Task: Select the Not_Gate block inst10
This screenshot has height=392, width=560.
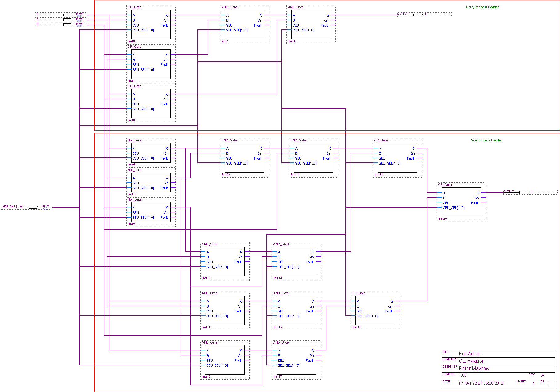Action: pos(151,183)
